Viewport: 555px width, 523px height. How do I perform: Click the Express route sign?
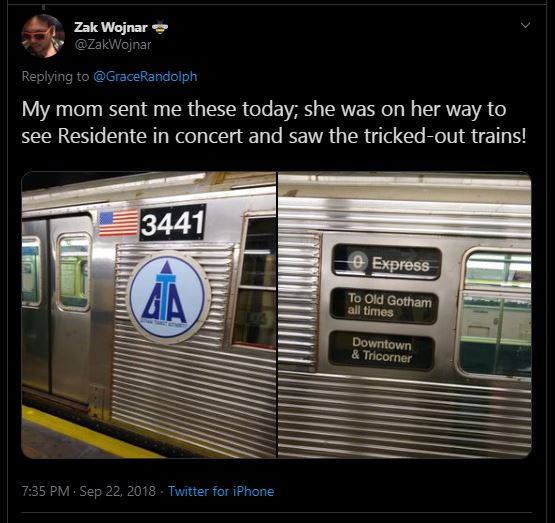point(387,263)
